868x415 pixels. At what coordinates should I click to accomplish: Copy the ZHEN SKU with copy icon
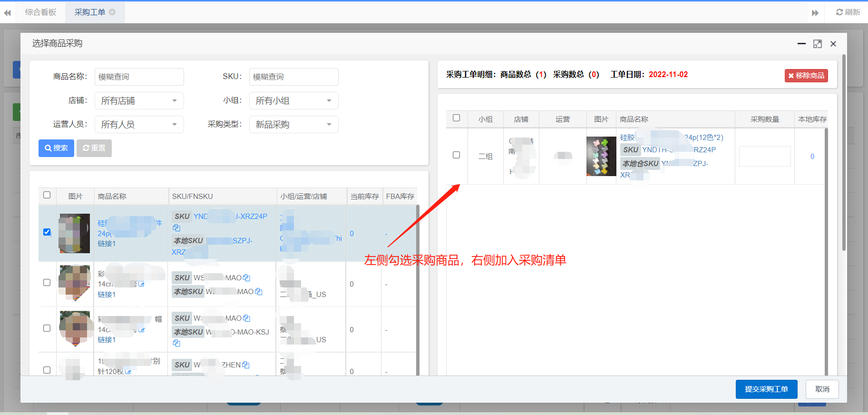tap(245, 365)
